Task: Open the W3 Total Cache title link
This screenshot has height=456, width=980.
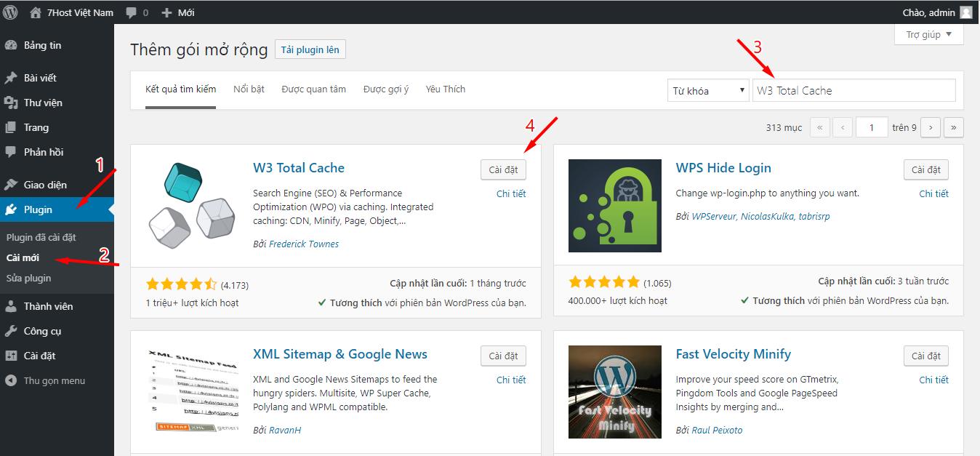Action: (x=299, y=168)
